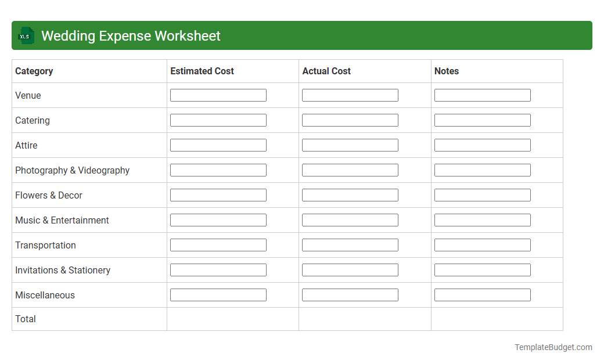Click the Actual Cost field for Invitations & Stationery
The height and width of the screenshot is (364, 604).
[x=350, y=269]
